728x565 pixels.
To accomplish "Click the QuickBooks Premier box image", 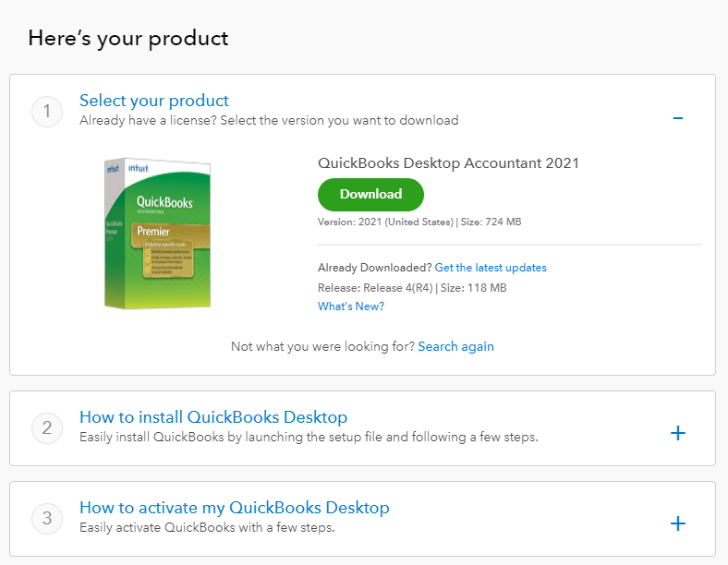I will click(x=157, y=234).
